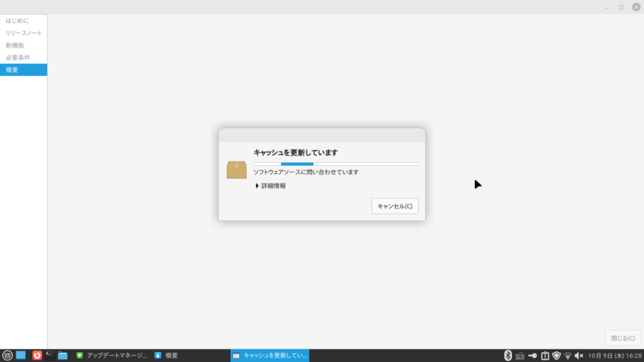Click the Bluetooth tray icon
This screenshot has width=644, height=362.
508,356
